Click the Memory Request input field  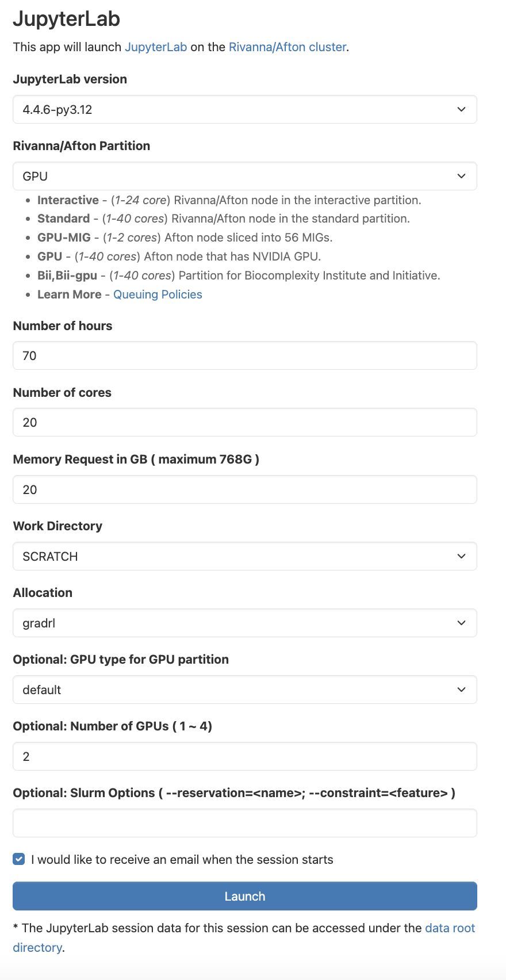(x=244, y=489)
